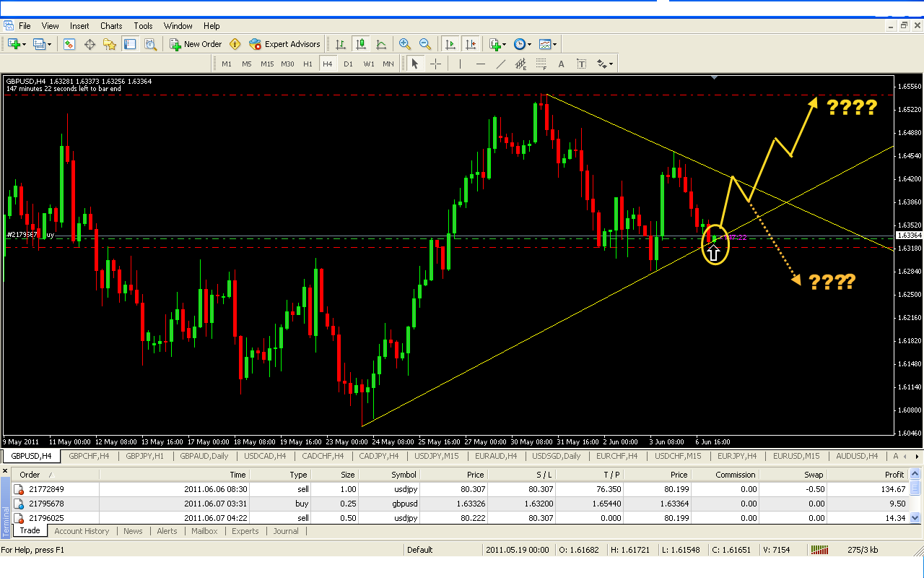The image size is (924, 578).
Task: Expand the Indicators list dropdown
Action: (x=497, y=44)
